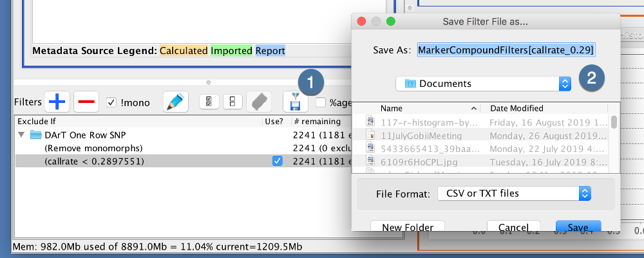644x258 pixels.
Task: Click the 11JulyGobiiMeeting file icon
Action: click(x=371, y=135)
